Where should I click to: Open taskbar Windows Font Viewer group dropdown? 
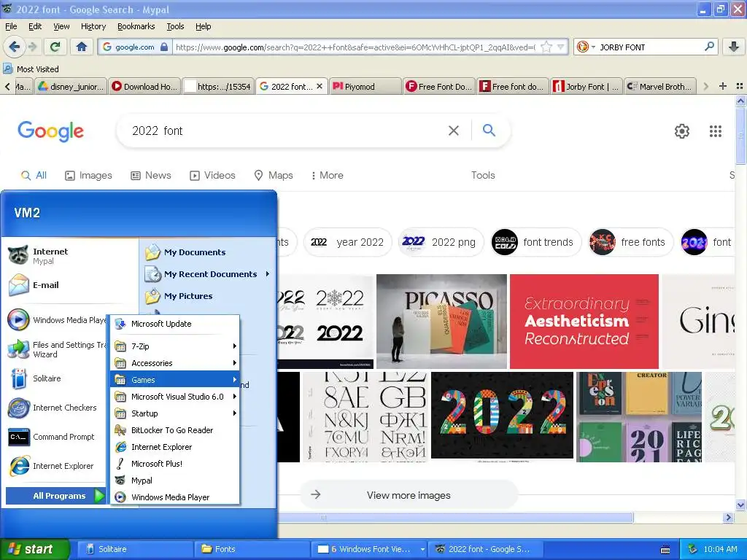422,549
